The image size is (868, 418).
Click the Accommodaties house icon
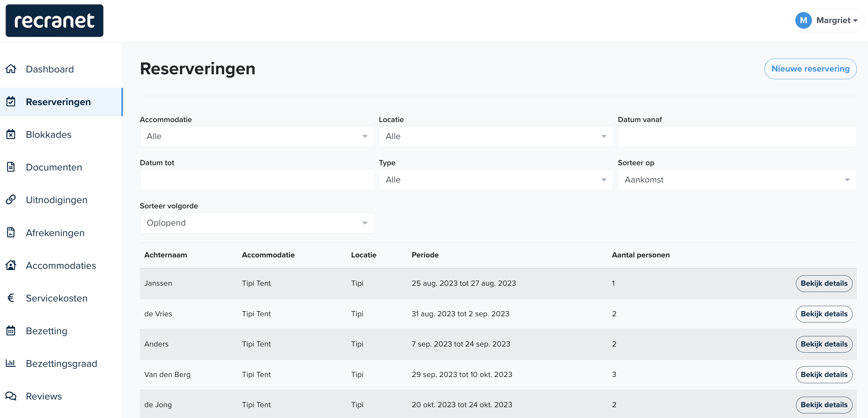pos(11,265)
